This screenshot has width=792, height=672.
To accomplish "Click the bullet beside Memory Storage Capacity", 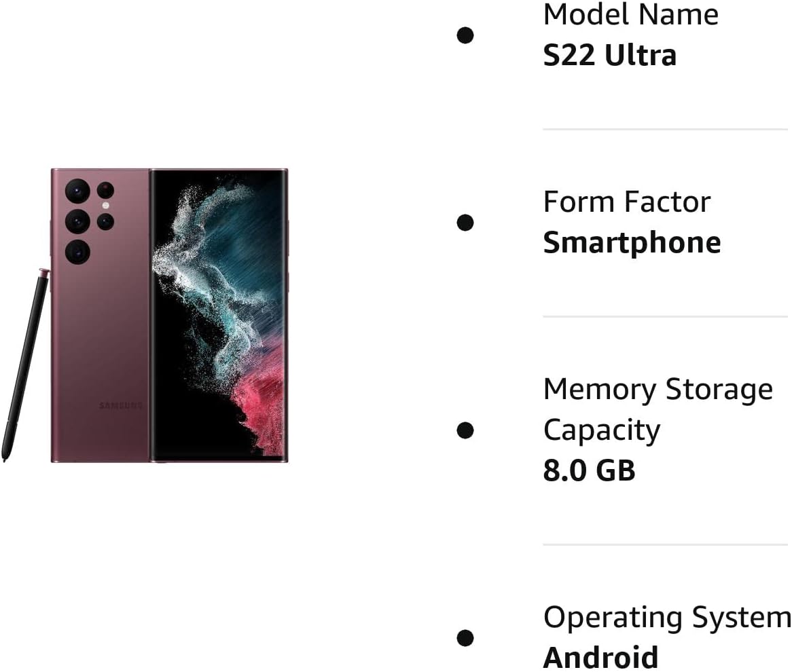I will 465,430.
